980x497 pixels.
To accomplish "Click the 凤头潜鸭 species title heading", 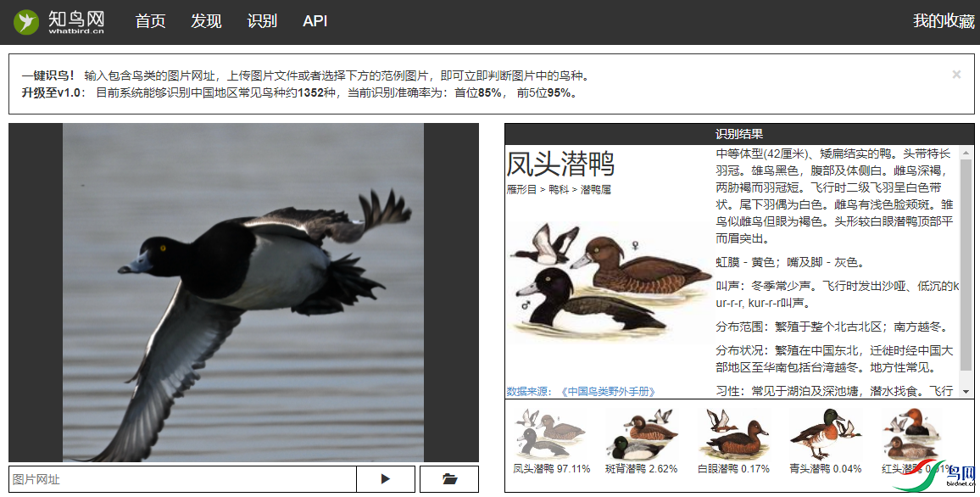I will tap(560, 164).
